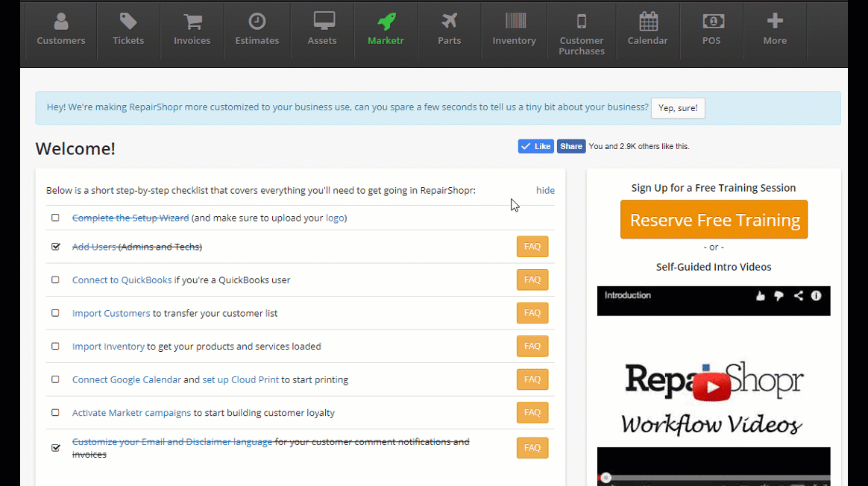Check the Import Customers checkbox
868x486 pixels.
(x=55, y=313)
